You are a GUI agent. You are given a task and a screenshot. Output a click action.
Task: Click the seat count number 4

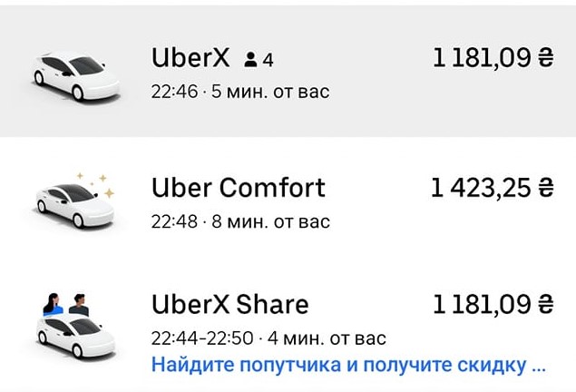pyautogui.click(x=268, y=60)
